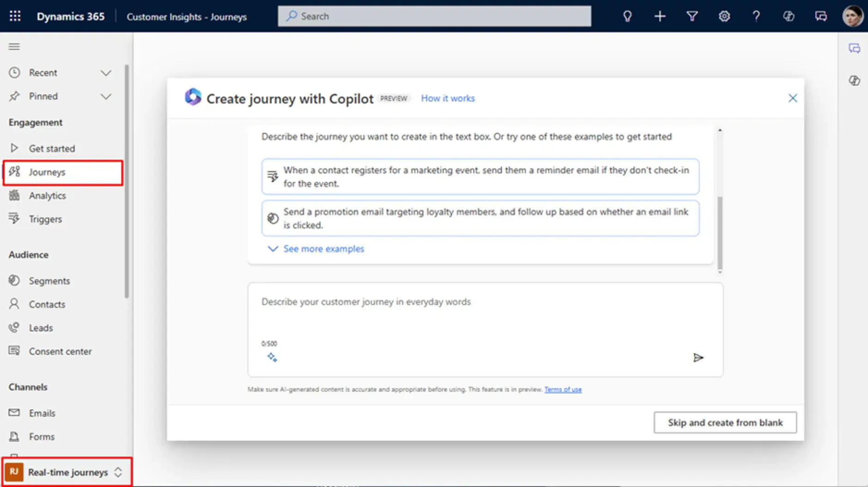Open Copilot icon in the top header

click(x=789, y=16)
